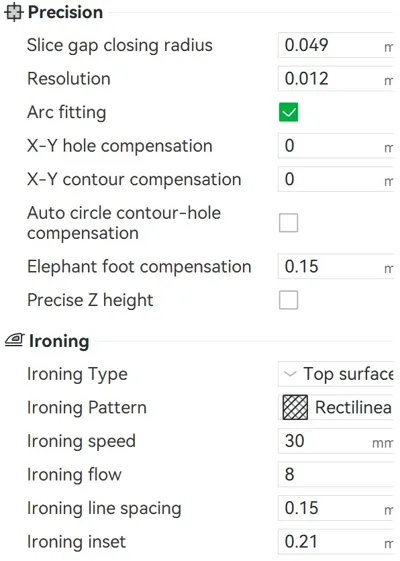Edit the Ironing inset value
The width and height of the screenshot is (400, 561).
[336, 541]
